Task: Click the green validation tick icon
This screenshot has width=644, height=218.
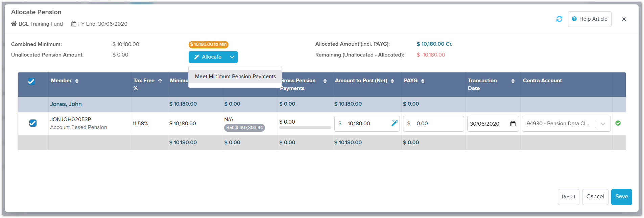Action: click(x=618, y=123)
